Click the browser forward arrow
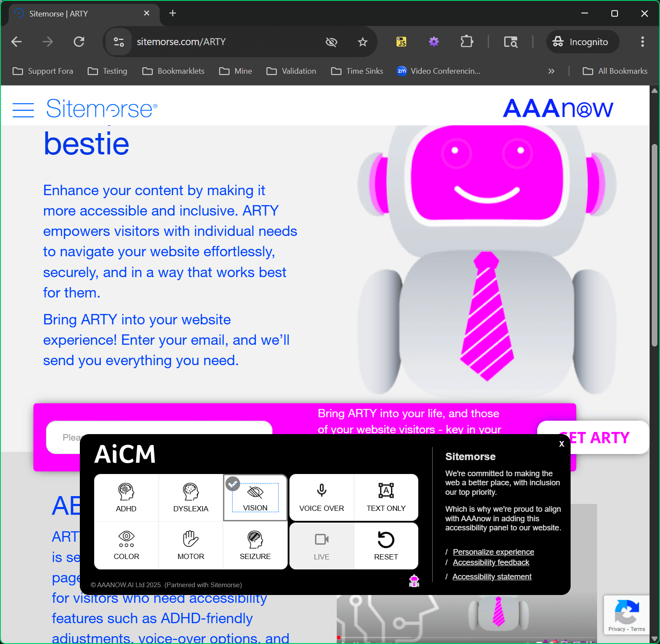 (48, 42)
